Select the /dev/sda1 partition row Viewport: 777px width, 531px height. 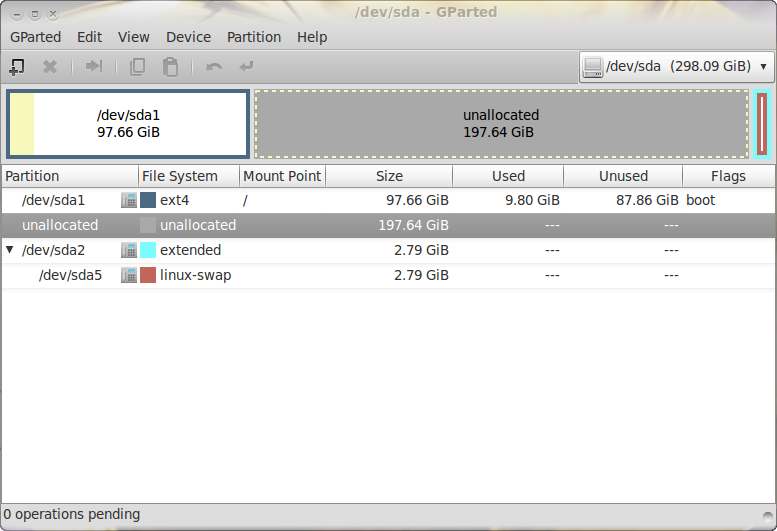pyautogui.click(x=388, y=200)
